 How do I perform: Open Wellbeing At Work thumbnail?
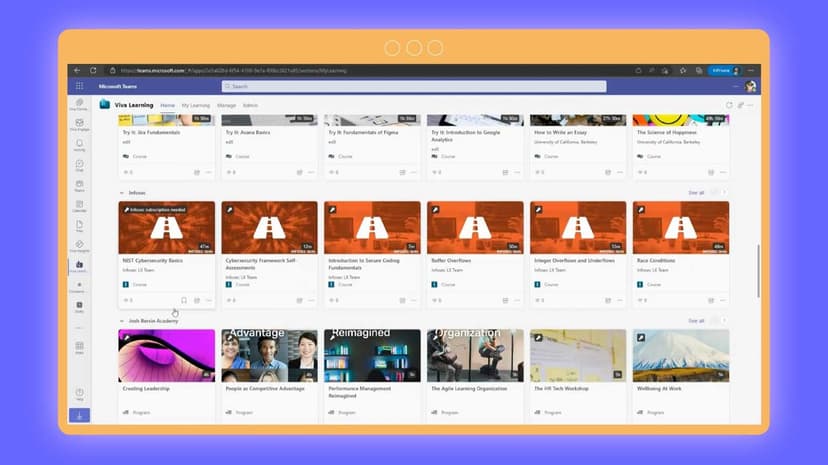(681, 356)
